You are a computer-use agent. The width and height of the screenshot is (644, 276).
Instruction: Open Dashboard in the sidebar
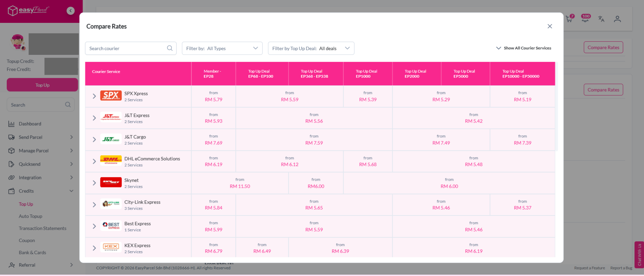tap(30, 124)
